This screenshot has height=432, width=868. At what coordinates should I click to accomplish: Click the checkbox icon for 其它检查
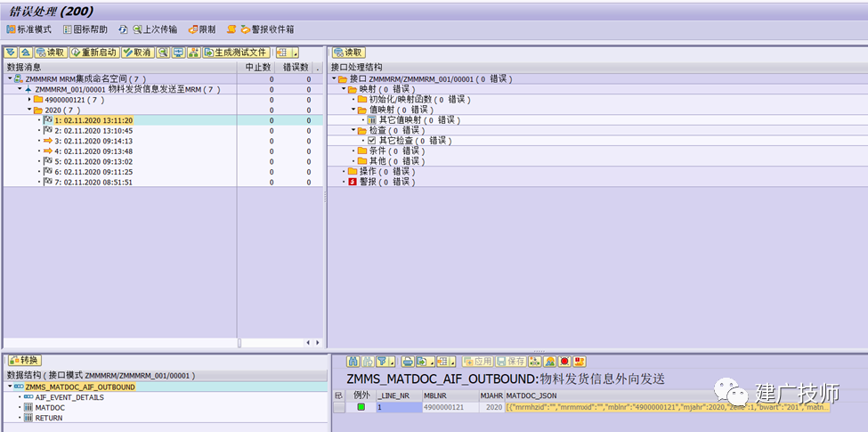pos(372,141)
